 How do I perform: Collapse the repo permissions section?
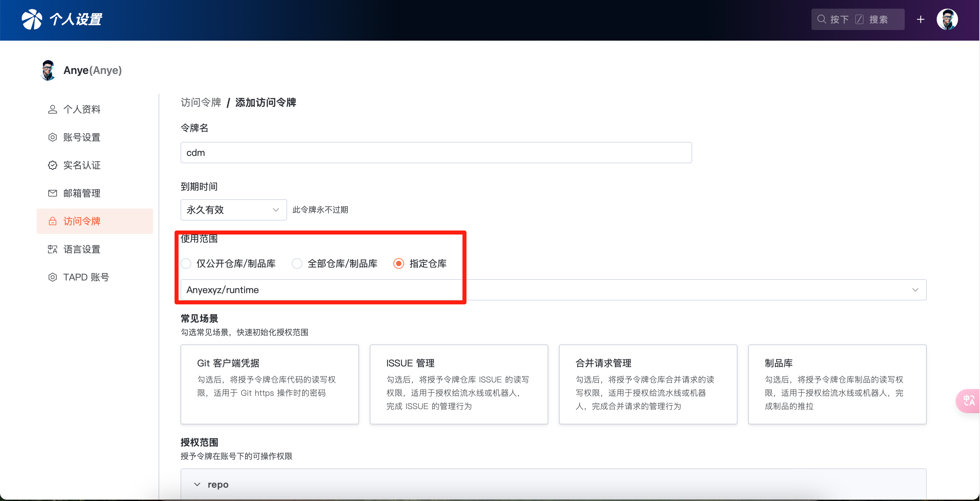click(197, 484)
